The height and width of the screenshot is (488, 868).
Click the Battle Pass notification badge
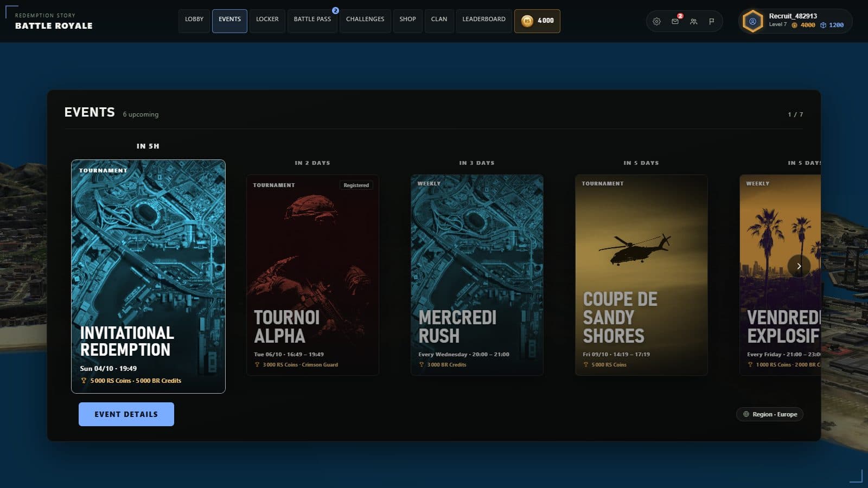[x=335, y=10]
